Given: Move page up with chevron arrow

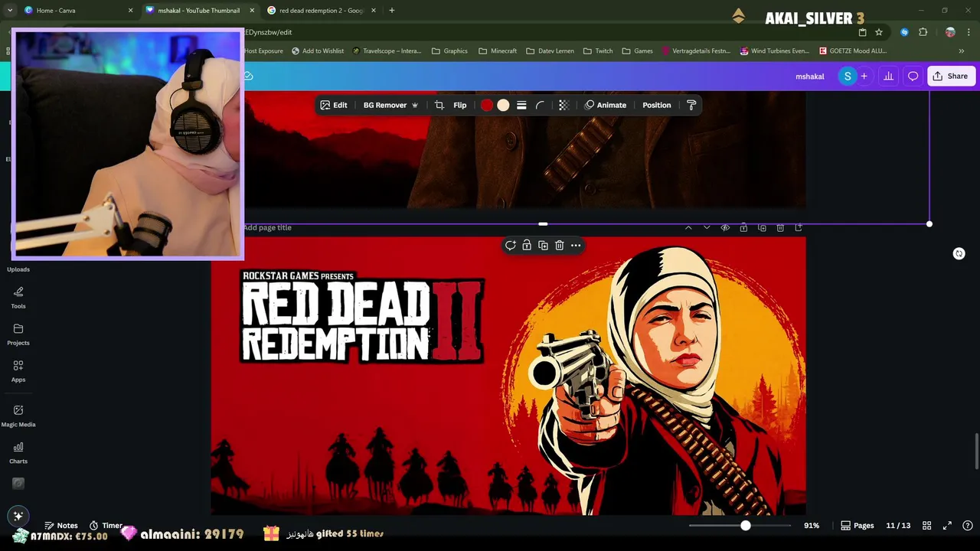Looking at the screenshot, I should (x=688, y=227).
